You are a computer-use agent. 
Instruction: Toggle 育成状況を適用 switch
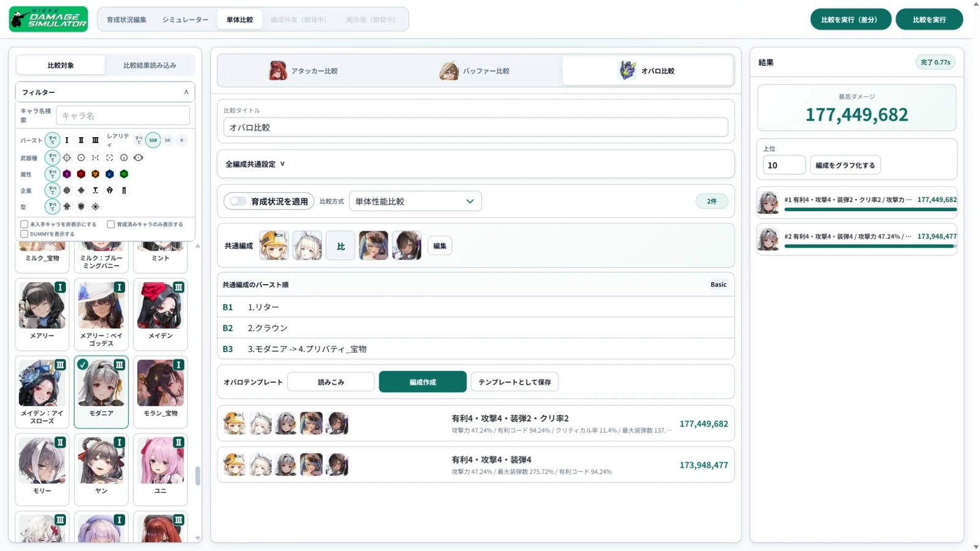(238, 201)
